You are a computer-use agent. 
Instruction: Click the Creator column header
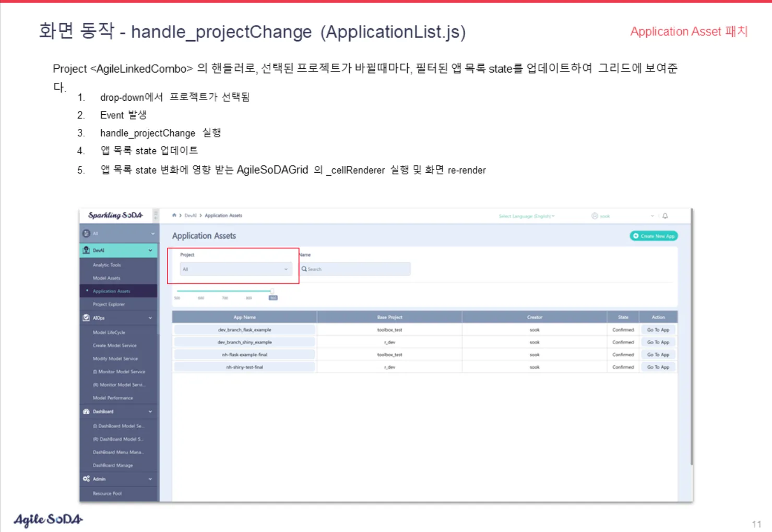point(535,317)
